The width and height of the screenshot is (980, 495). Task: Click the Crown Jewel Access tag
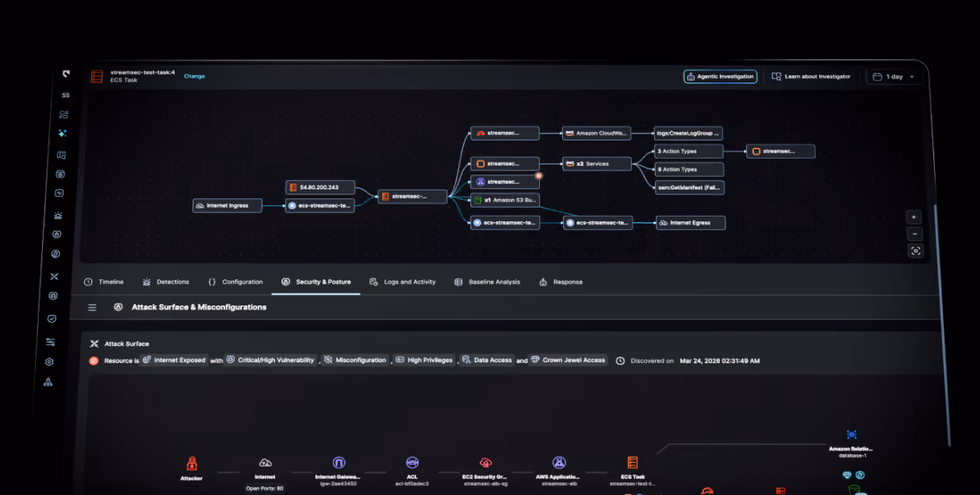pos(568,360)
